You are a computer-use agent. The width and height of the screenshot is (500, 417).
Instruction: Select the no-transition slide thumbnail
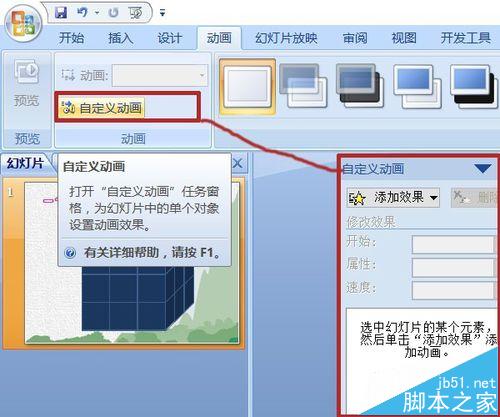click(x=248, y=87)
